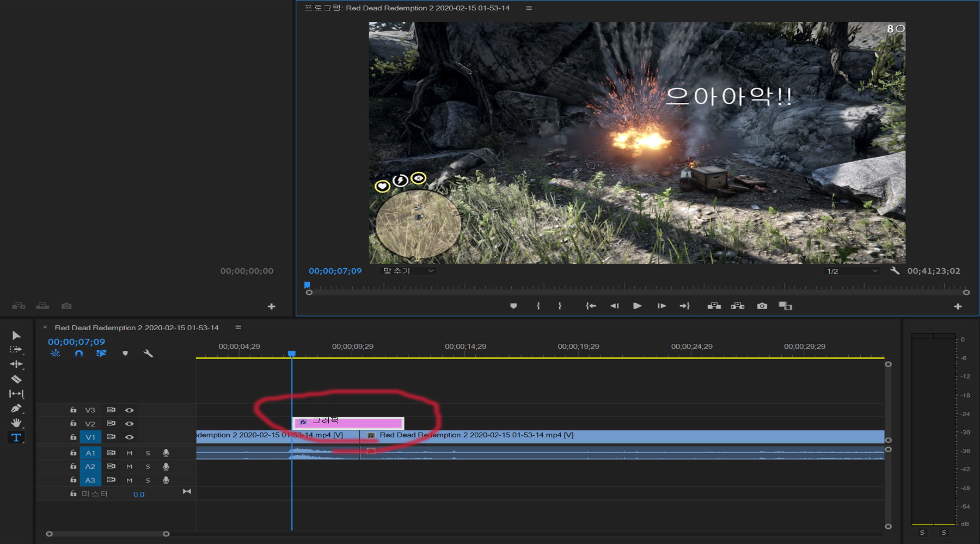This screenshot has width=980, height=544.
Task: Toggle Linked Selection in timeline
Action: (x=101, y=353)
